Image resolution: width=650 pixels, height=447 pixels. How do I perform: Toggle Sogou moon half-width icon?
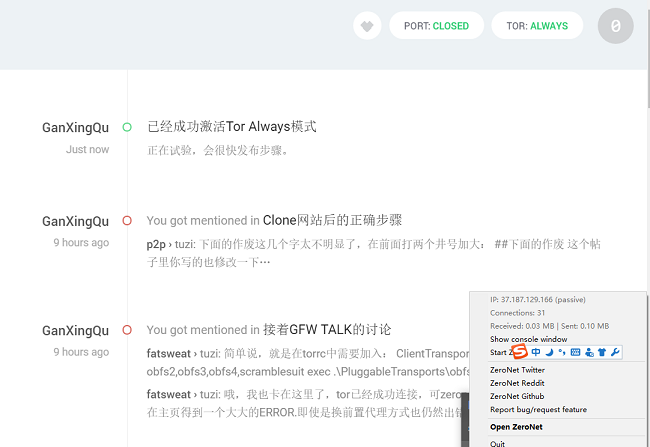point(549,352)
